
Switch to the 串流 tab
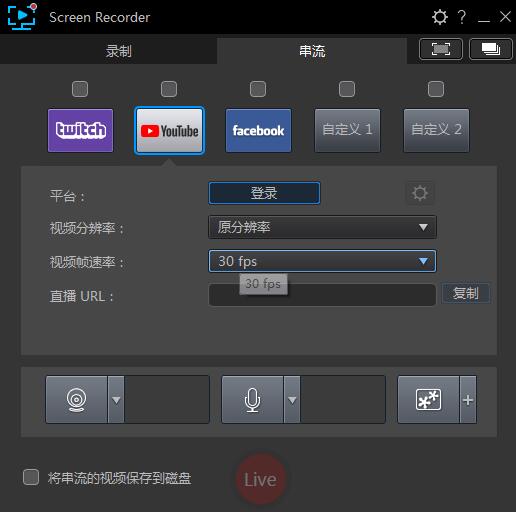tap(312, 51)
